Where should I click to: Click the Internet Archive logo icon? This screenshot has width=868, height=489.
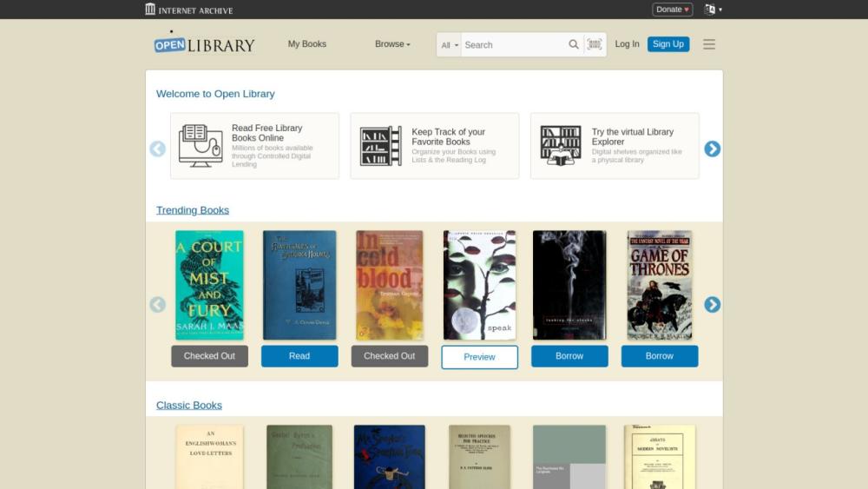[x=150, y=9]
